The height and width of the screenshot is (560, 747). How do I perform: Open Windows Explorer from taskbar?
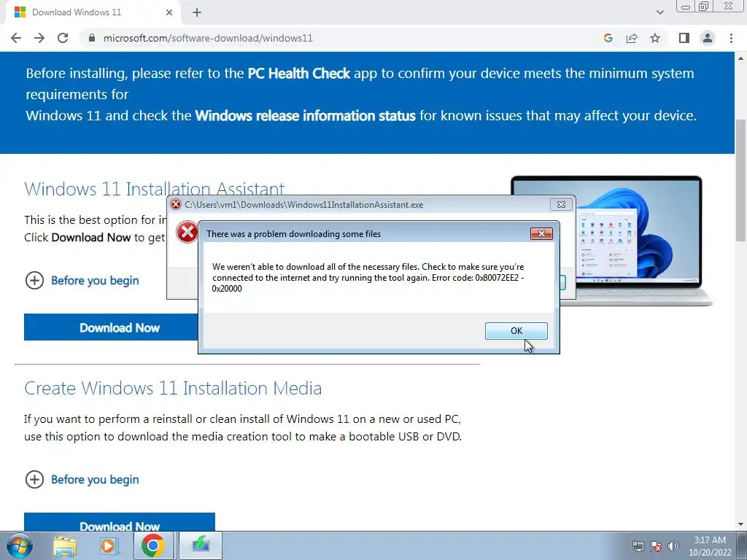[x=65, y=546]
